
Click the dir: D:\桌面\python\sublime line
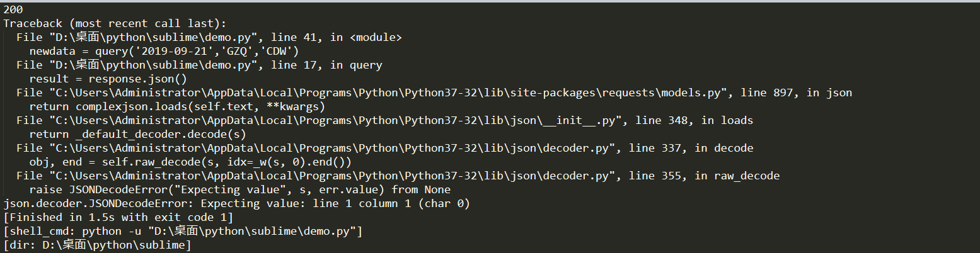(97, 245)
